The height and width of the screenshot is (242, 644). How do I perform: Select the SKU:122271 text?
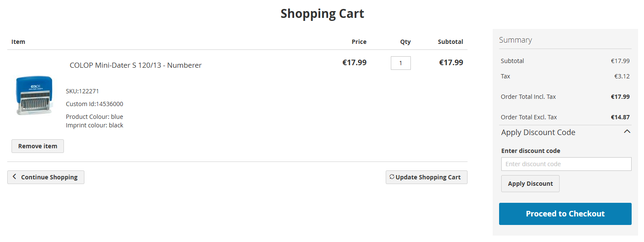(82, 91)
